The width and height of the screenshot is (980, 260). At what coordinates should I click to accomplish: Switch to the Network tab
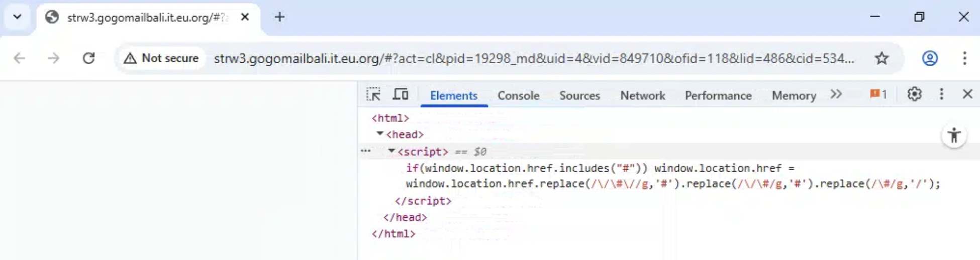coord(642,95)
